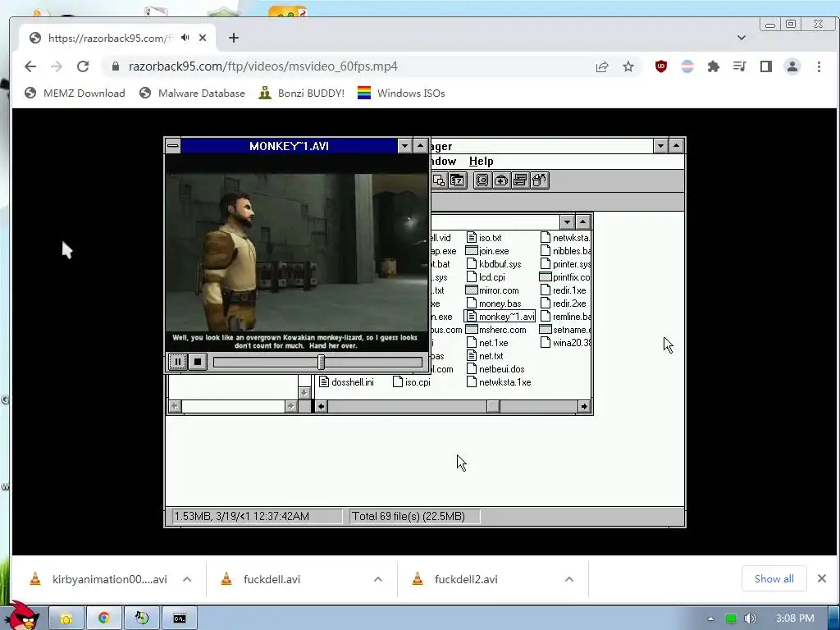This screenshot has width=840, height=630.
Task: Show hidden system tray icons
Action: click(710, 619)
